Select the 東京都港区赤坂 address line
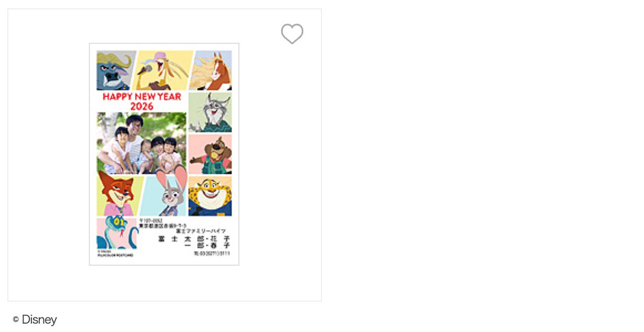 [163, 226]
